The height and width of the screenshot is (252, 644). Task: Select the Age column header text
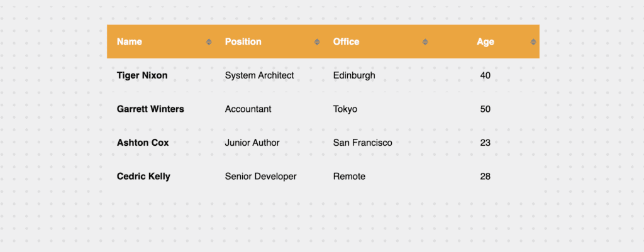pyautogui.click(x=485, y=41)
